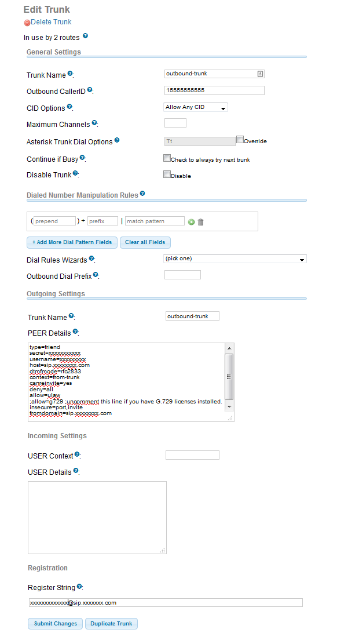Click help icon next to Maximum Channels

94,122
